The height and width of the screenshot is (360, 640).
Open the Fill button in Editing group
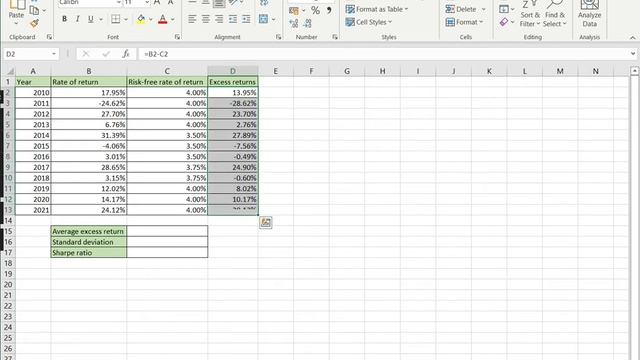(x=504, y=9)
